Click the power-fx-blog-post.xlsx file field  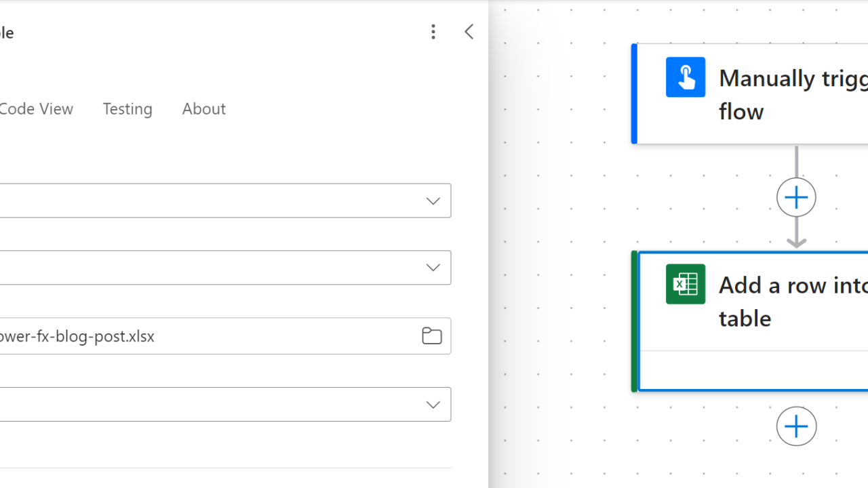point(203,336)
